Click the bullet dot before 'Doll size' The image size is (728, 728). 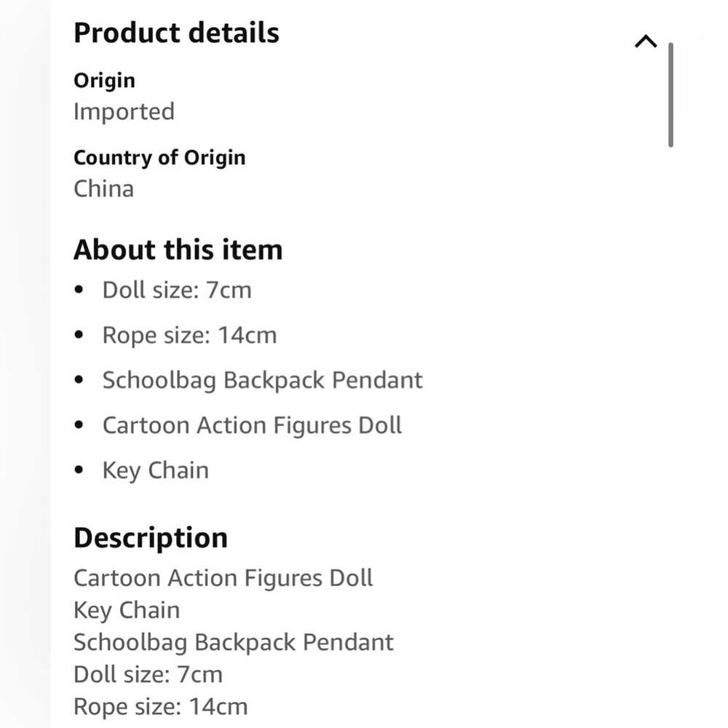click(x=79, y=290)
